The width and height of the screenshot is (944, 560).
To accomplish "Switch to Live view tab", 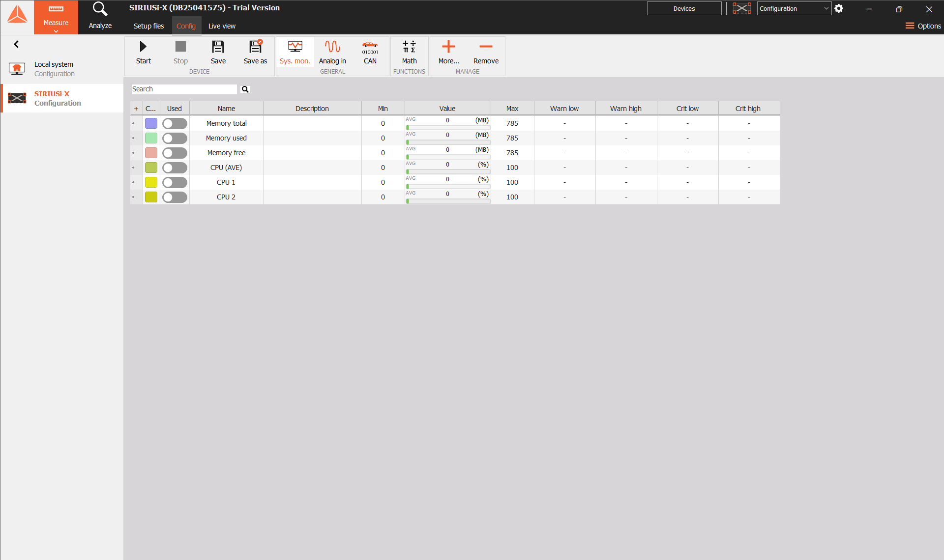I will [x=222, y=26].
